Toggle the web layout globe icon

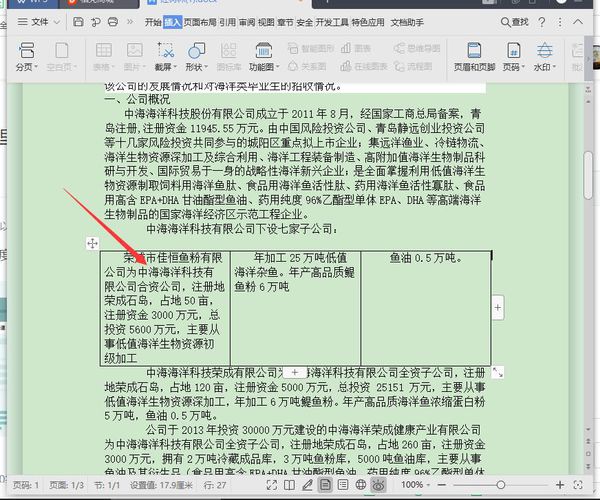(x=360, y=485)
